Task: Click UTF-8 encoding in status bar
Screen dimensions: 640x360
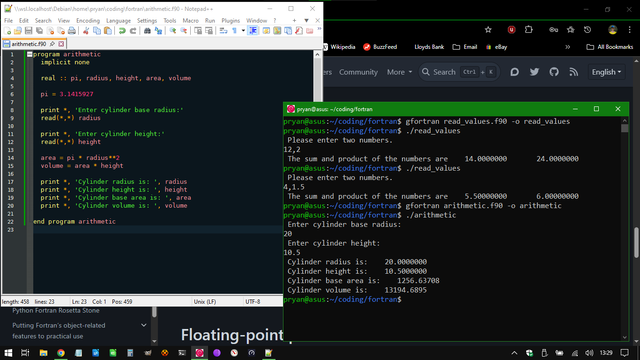Action: (x=253, y=302)
